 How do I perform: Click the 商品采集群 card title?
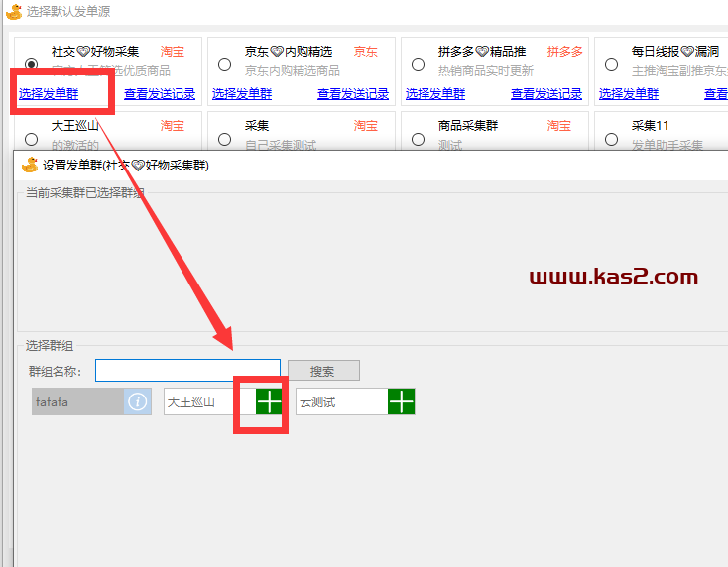point(468,125)
